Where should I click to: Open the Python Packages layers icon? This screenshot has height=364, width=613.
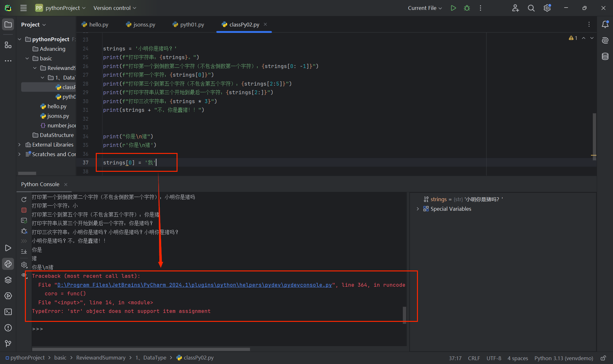point(8,280)
